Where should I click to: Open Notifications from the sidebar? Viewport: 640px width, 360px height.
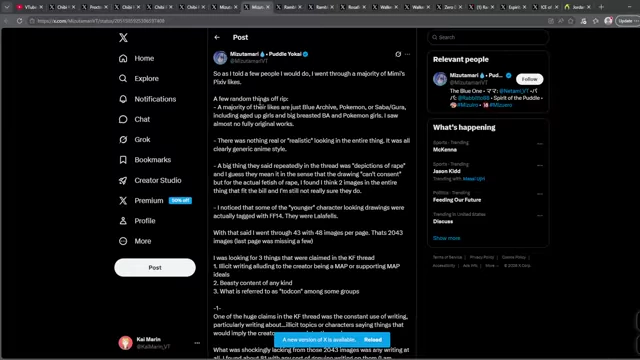tap(147, 99)
